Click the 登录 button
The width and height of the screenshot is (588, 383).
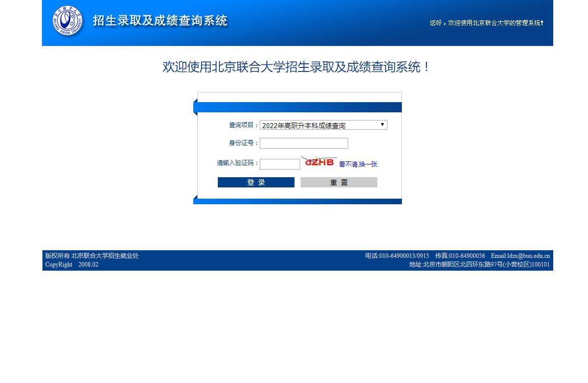[256, 182]
